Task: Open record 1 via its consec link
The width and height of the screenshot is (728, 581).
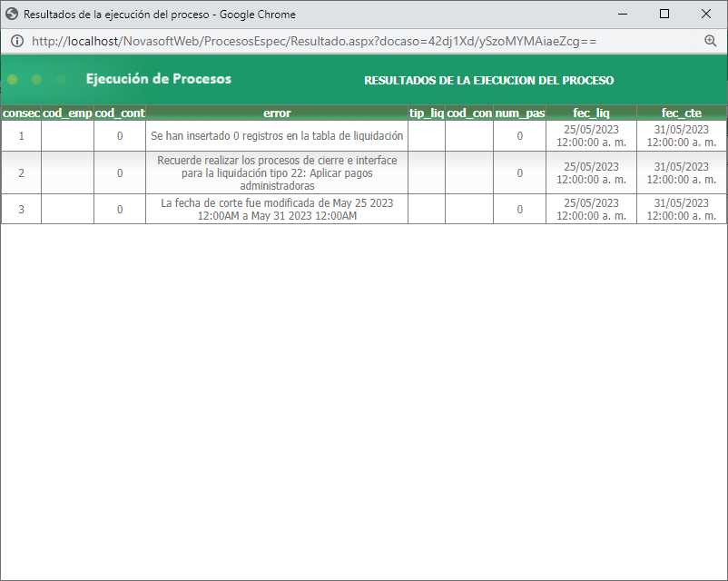Action: 21,134
